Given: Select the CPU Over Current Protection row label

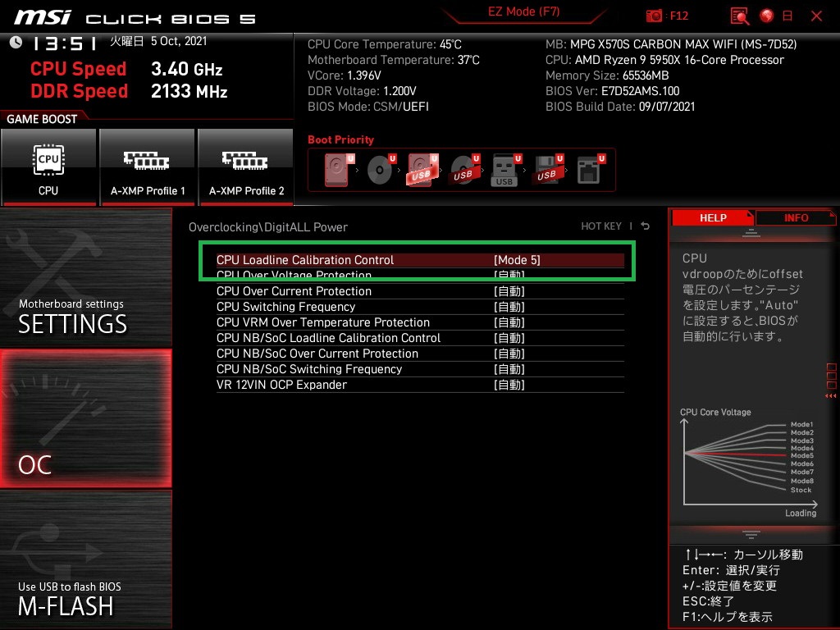Looking at the screenshot, I should click(294, 291).
